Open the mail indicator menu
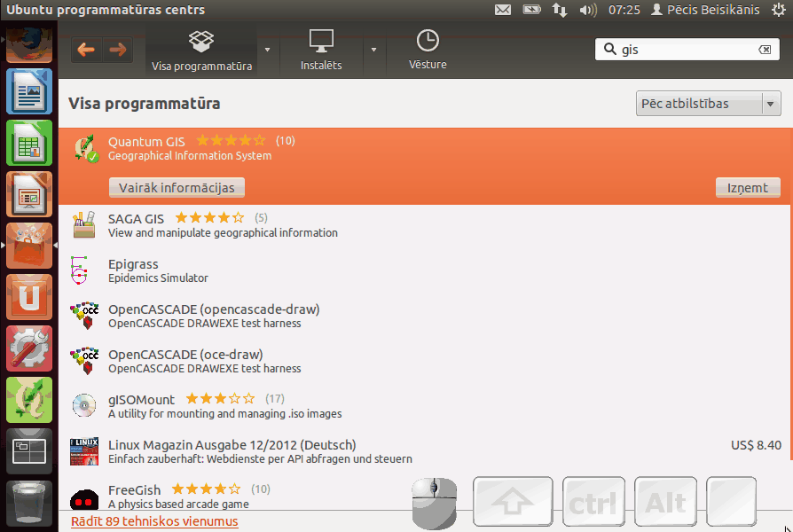Image resolution: width=793 pixels, height=532 pixels. pos(503,10)
